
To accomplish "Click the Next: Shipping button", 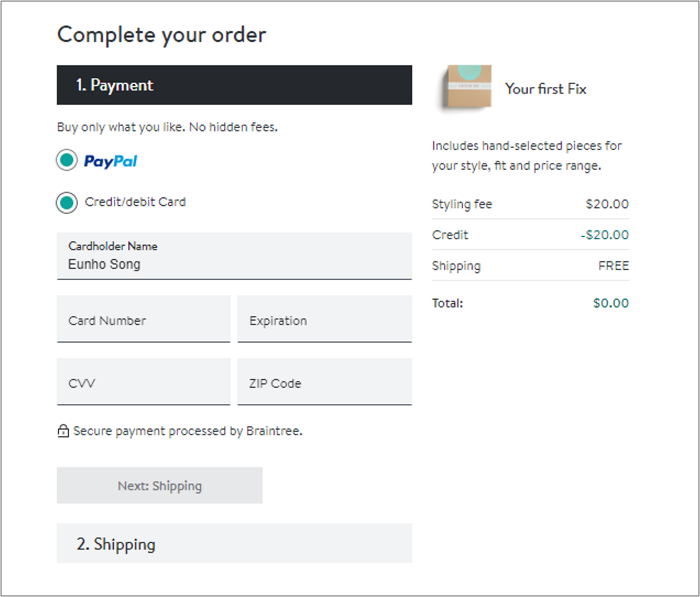I will (159, 485).
